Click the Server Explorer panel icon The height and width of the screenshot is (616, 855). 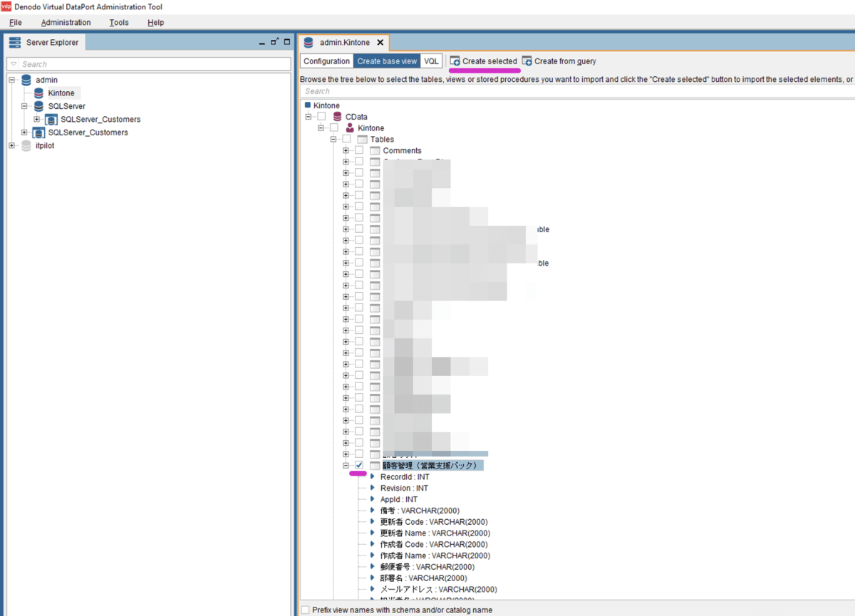coord(15,42)
